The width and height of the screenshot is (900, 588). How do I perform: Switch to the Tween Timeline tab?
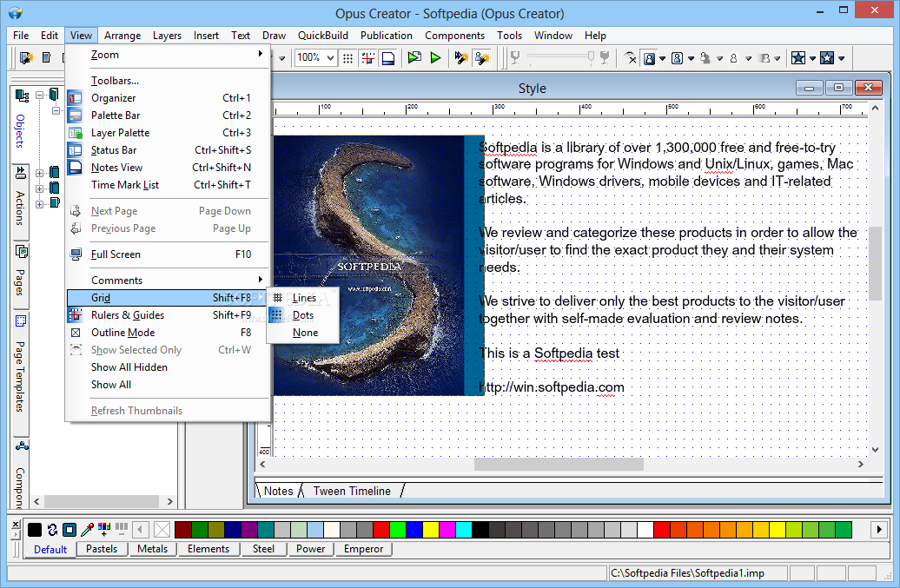352,491
